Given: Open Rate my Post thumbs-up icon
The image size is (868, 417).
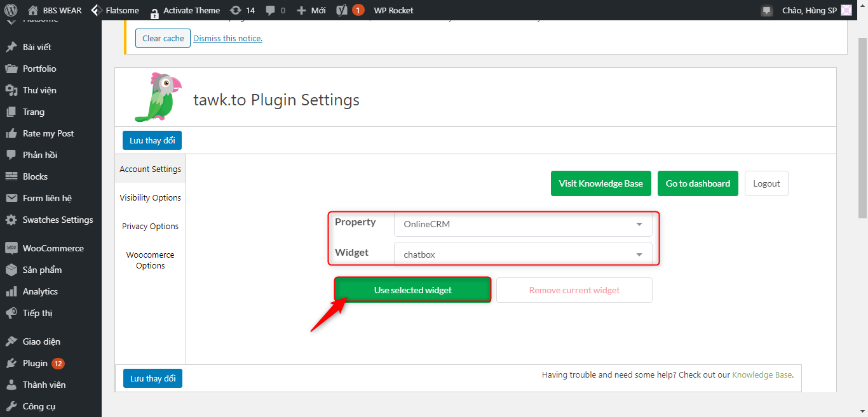Looking at the screenshot, I should pyautogui.click(x=11, y=133).
